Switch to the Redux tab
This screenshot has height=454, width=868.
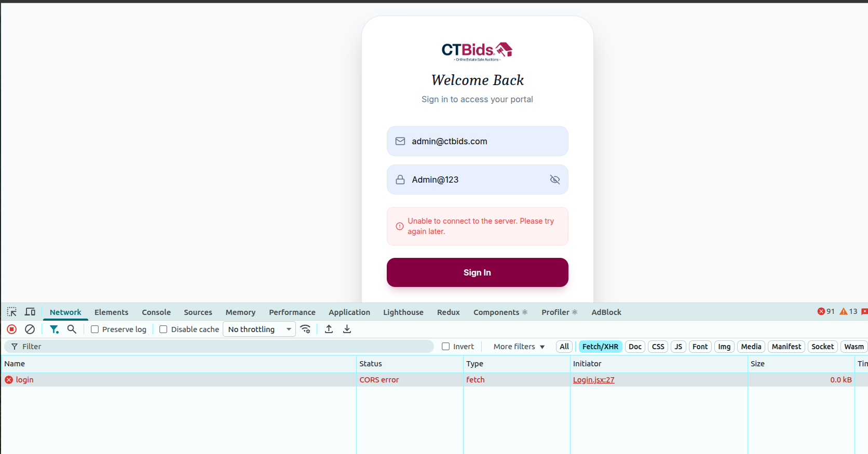[449, 312]
